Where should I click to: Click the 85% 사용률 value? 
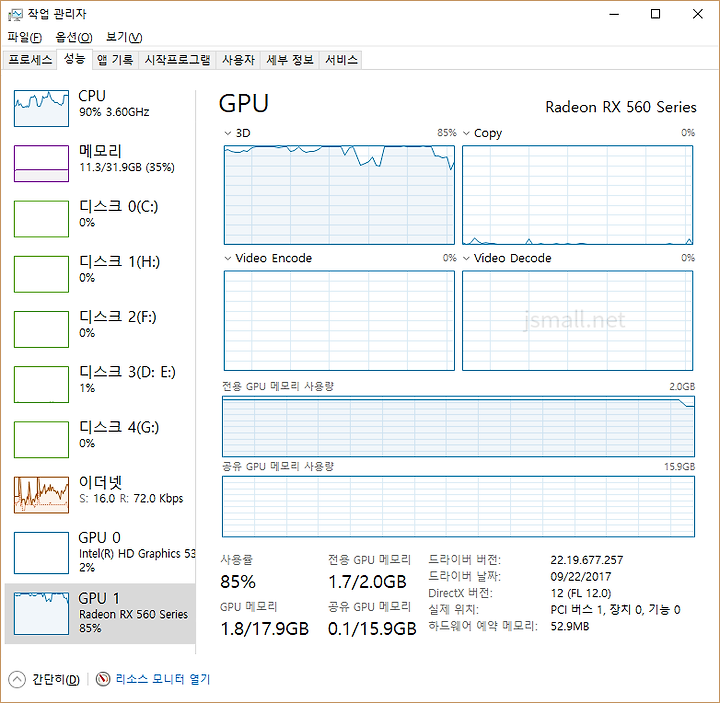[x=238, y=582]
